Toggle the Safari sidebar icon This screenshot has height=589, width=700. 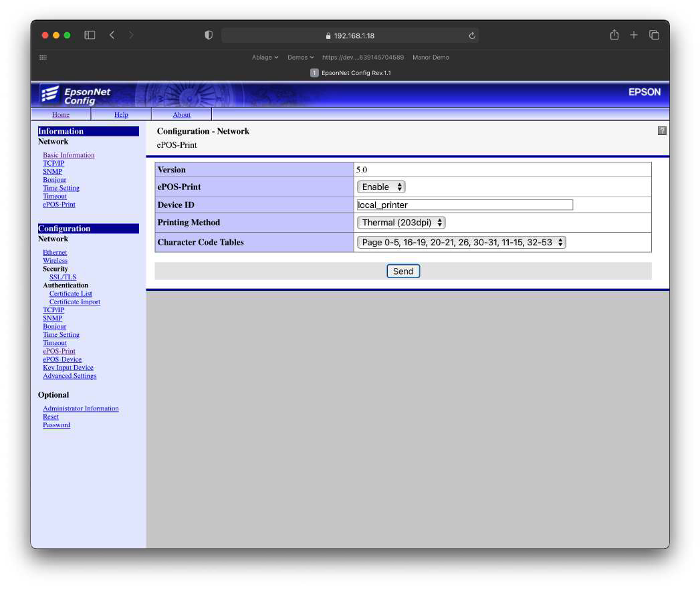90,35
